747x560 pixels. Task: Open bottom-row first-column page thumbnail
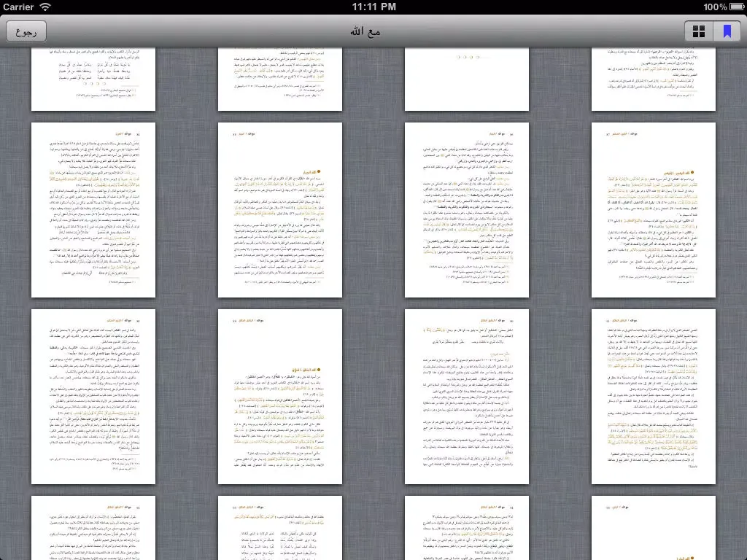coord(93,528)
